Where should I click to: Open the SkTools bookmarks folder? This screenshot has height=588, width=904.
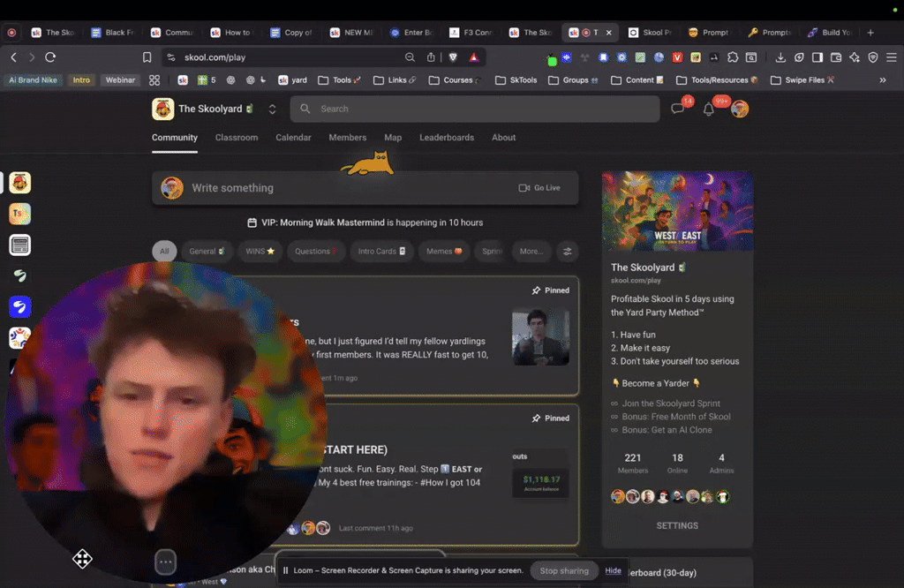coord(516,80)
